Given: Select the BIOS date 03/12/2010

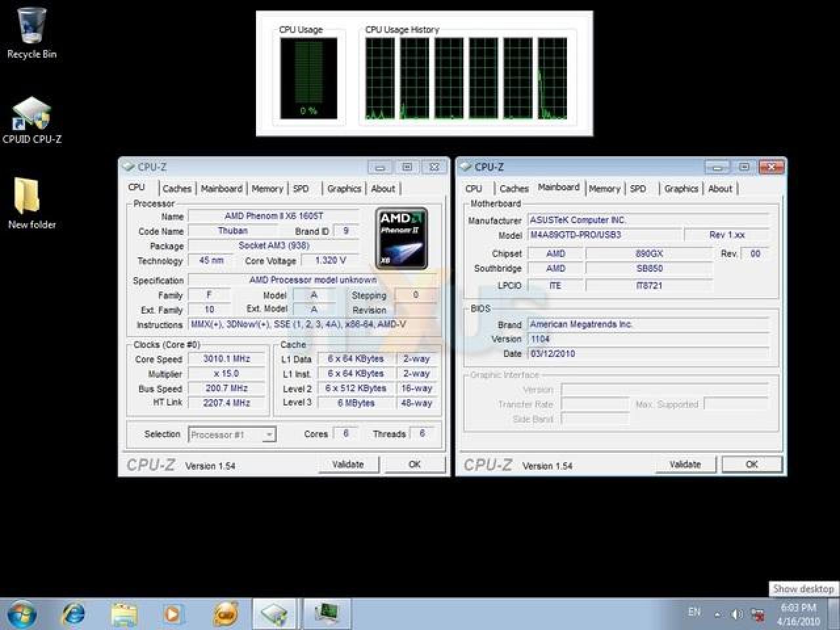Looking at the screenshot, I should pyautogui.click(x=648, y=354).
